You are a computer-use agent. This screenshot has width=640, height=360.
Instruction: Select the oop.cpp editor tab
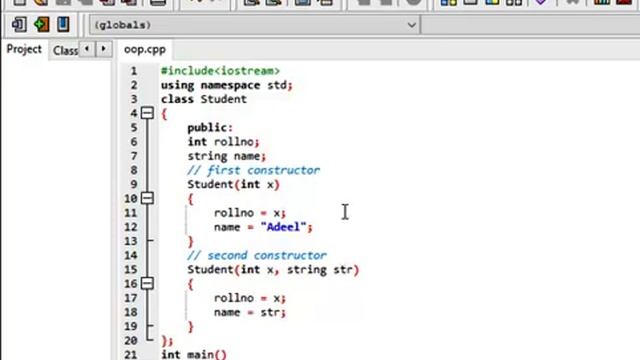[x=145, y=49]
